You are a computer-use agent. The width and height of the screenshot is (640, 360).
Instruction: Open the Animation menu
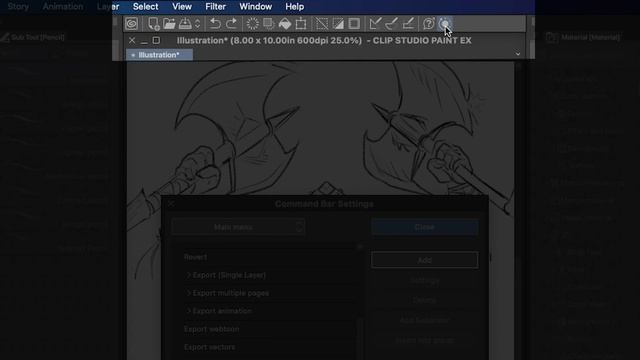(x=63, y=7)
